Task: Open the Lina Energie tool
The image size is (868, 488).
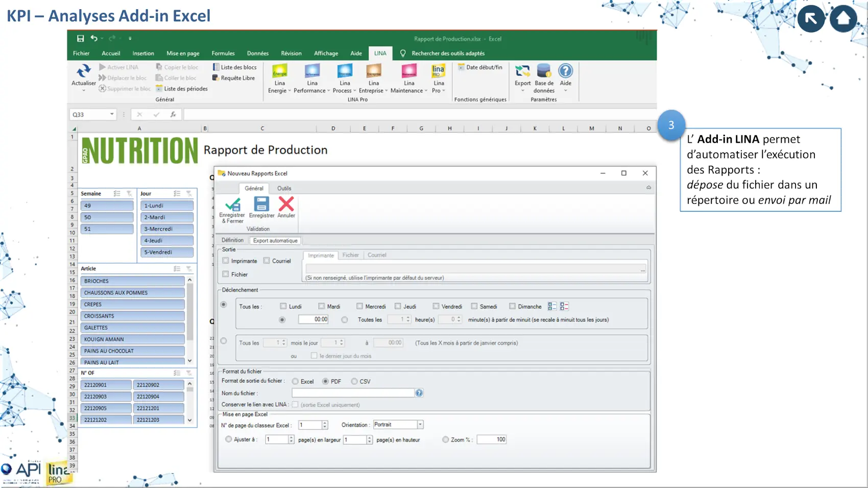Action: pyautogui.click(x=279, y=71)
